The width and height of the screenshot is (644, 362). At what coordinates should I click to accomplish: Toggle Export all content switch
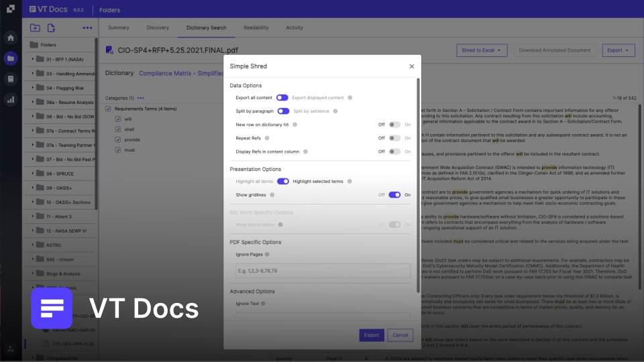(282, 98)
